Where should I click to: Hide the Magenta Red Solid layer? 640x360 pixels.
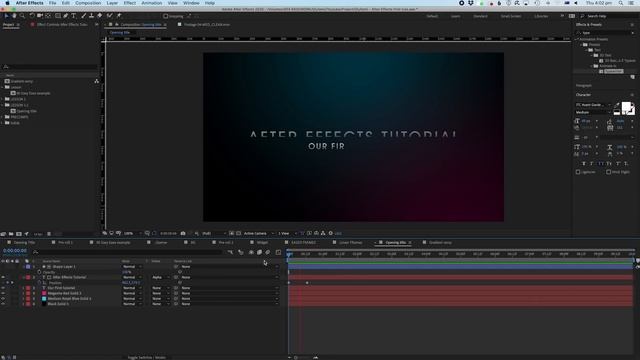pos(3,293)
